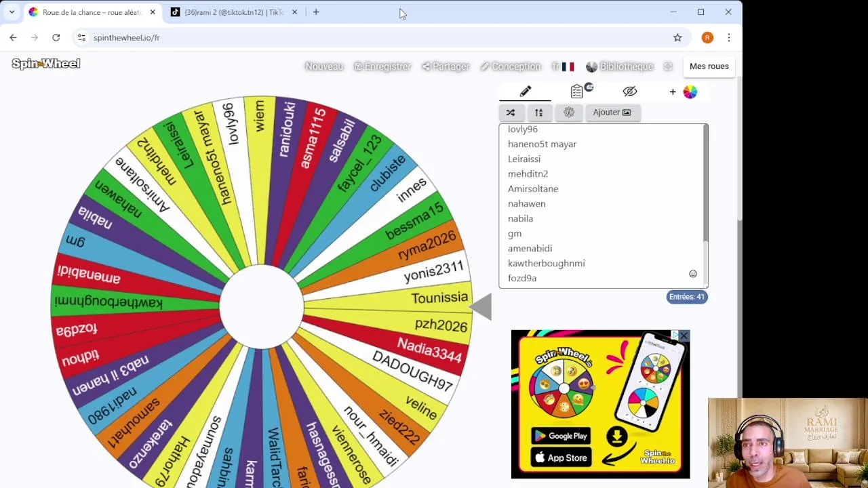This screenshot has width=868, height=488.
Task: Reload the page
Action: point(56,38)
